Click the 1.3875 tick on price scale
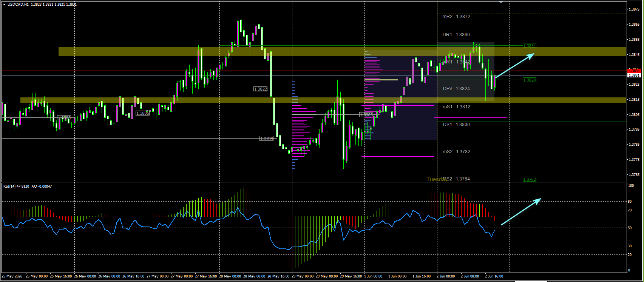The width and height of the screenshot is (644, 282). (x=634, y=9)
